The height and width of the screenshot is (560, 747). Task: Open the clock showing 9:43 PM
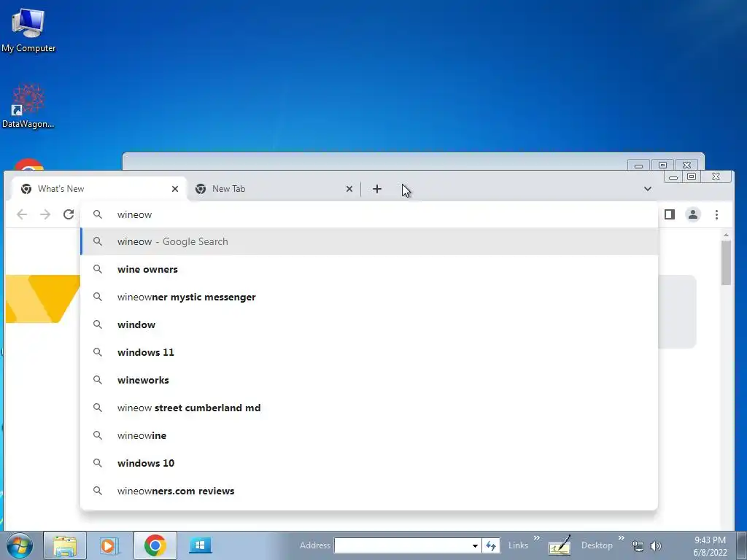[710, 546]
